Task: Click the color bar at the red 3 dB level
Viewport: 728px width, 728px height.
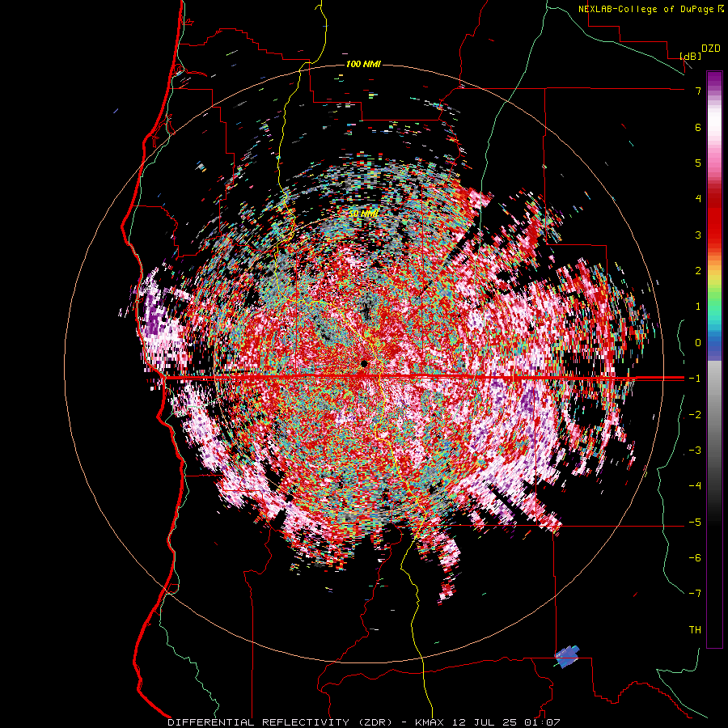Action: pos(714,235)
